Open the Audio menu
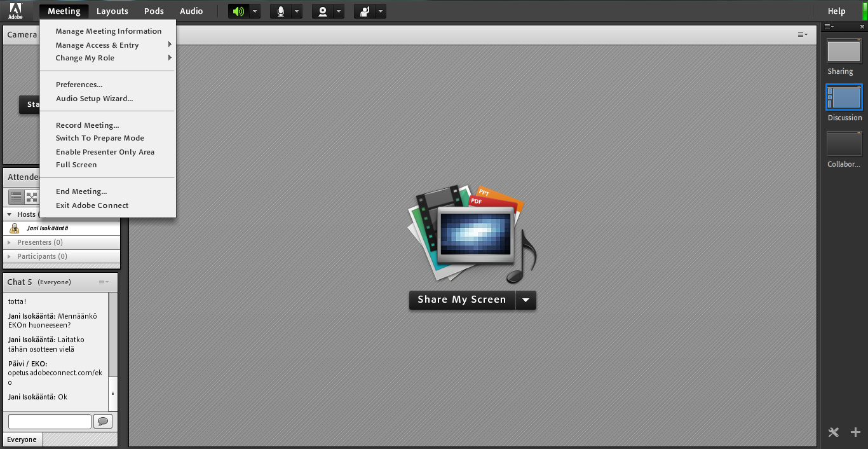868x449 pixels. point(191,11)
